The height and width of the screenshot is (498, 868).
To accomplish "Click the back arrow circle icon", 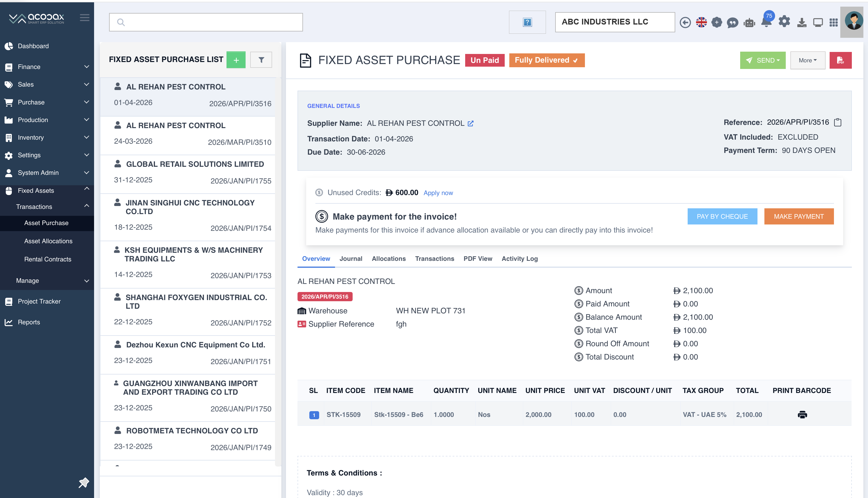I will [x=685, y=23].
